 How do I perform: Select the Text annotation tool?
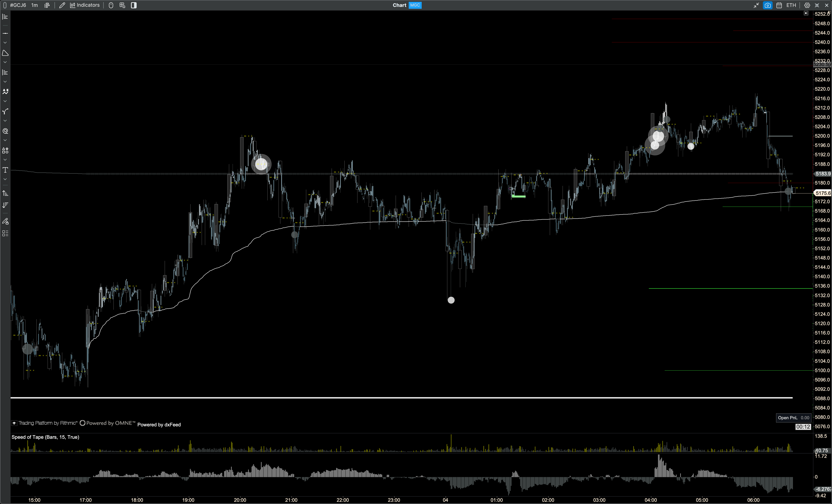click(5, 170)
